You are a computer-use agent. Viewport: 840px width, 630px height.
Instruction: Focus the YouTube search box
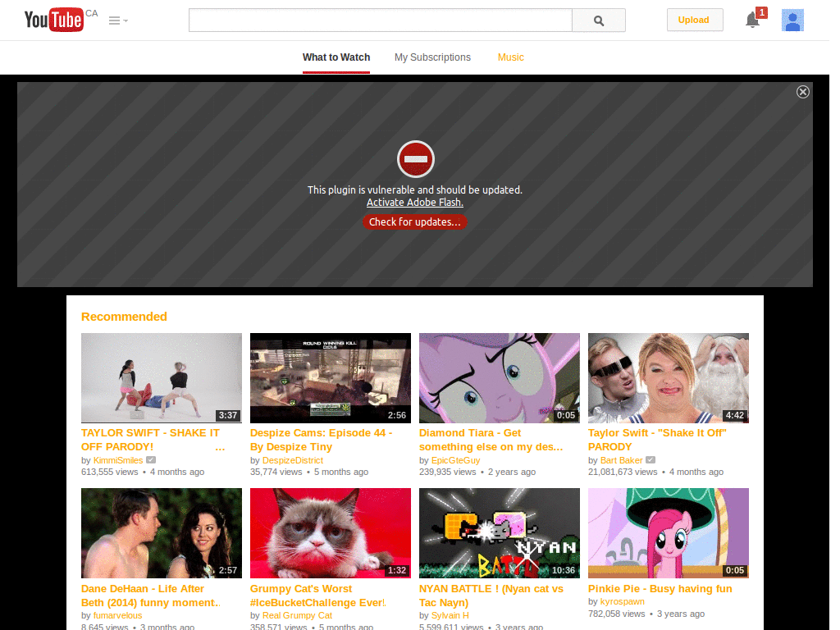(x=381, y=21)
